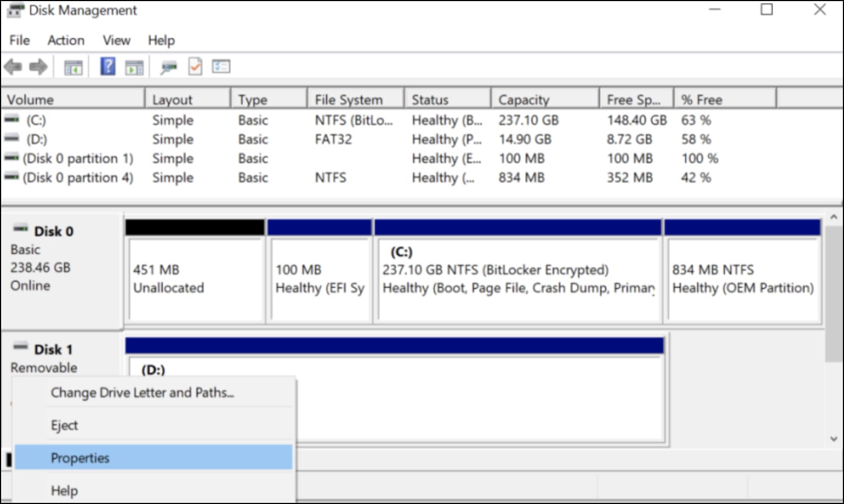
Task: Open the File menu
Action: tap(19, 40)
